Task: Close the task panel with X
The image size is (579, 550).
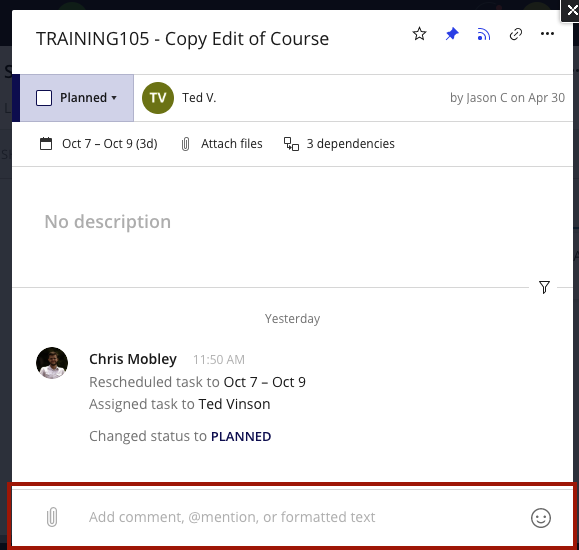Action: coord(571,10)
